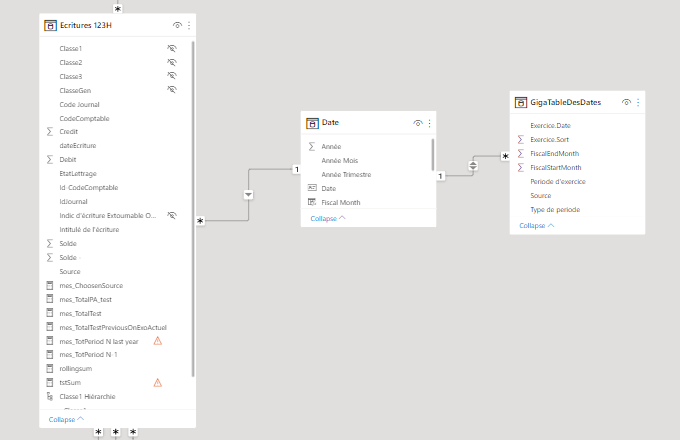Viewport: 680px width, 440px height.
Task: Click sigma icon next to Exercice.Sort
Action: (520, 140)
